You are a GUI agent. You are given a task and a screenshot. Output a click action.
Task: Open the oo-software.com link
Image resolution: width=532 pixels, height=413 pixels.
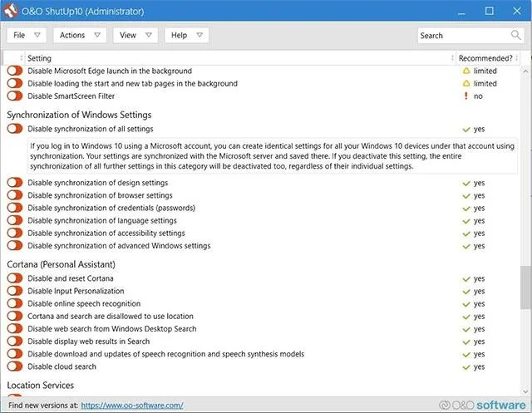pyautogui.click(x=132, y=406)
